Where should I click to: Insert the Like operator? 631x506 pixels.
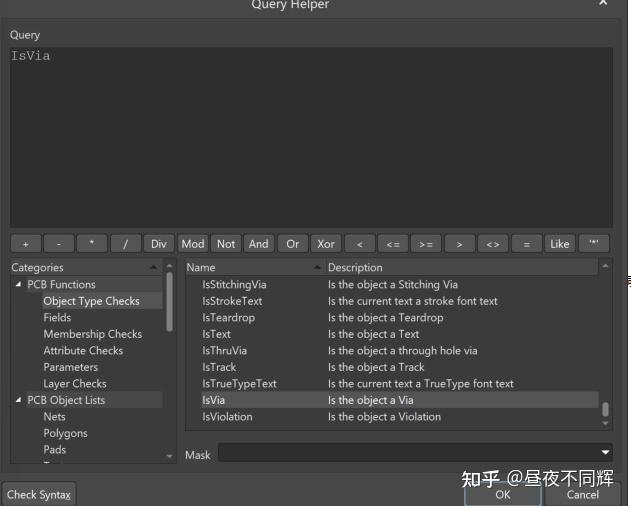coord(560,244)
